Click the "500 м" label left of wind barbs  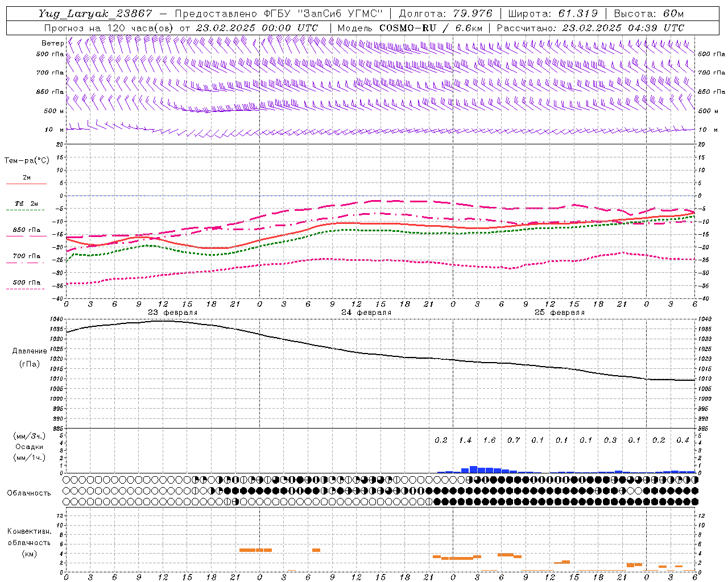coord(54,111)
